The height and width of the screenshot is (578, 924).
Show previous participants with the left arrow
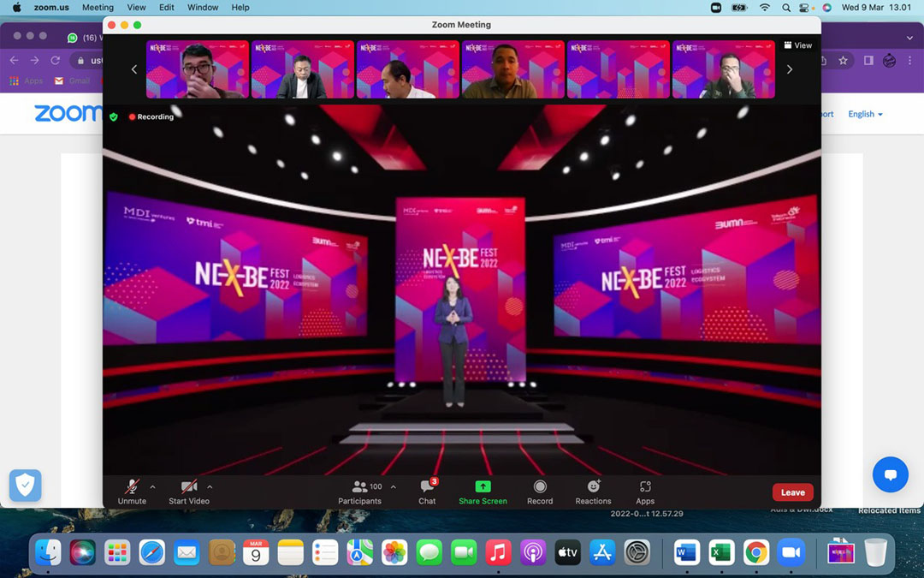[133, 69]
